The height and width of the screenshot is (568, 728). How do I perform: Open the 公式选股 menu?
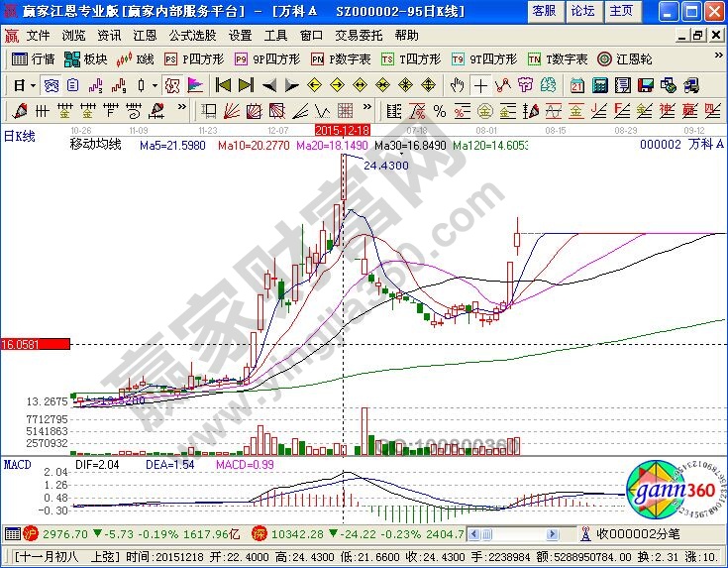(x=192, y=35)
